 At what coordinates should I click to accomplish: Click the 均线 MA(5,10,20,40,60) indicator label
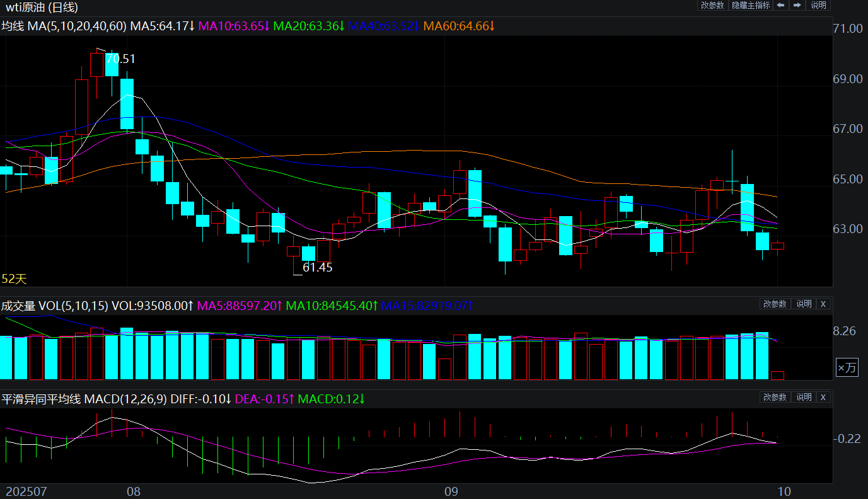click(x=63, y=26)
